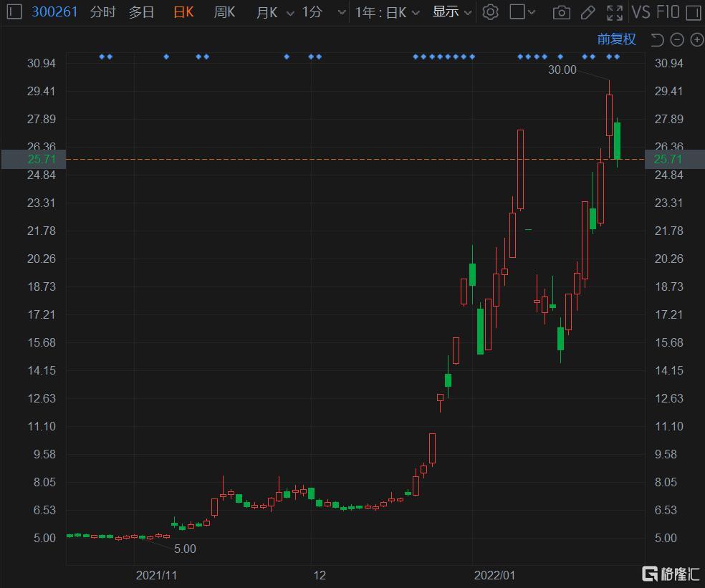This screenshot has width=705, height=588.
Task: Click the undo reset arrow icon
Action: [x=657, y=40]
